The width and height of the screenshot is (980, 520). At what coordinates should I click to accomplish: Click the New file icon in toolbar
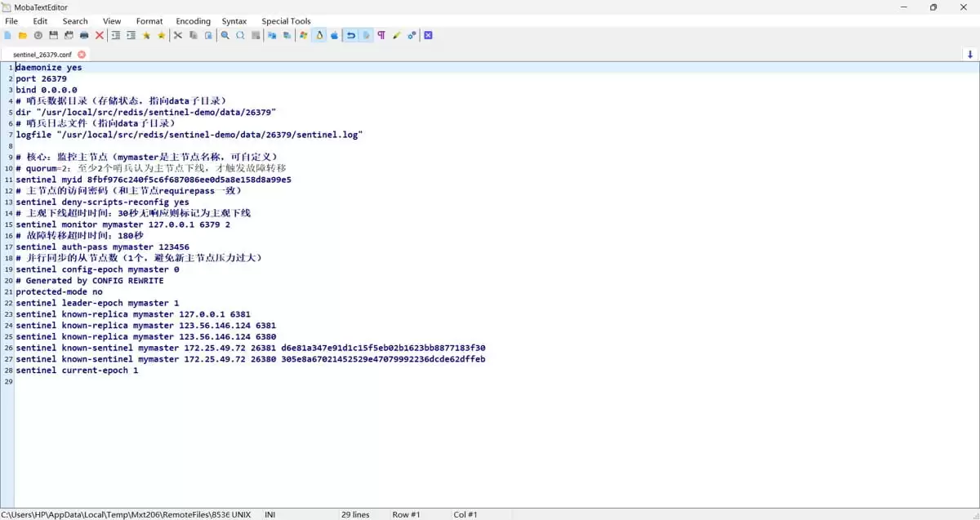pyautogui.click(x=7, y=35)
